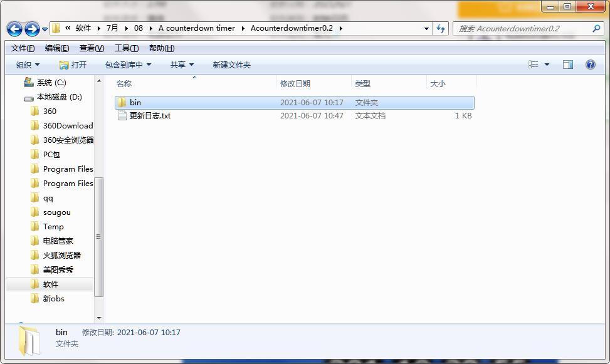The image size is (610, 364).
Task: Select 本地磁盘 (D:) in navigation pane
Action: [x=53, y=97]
